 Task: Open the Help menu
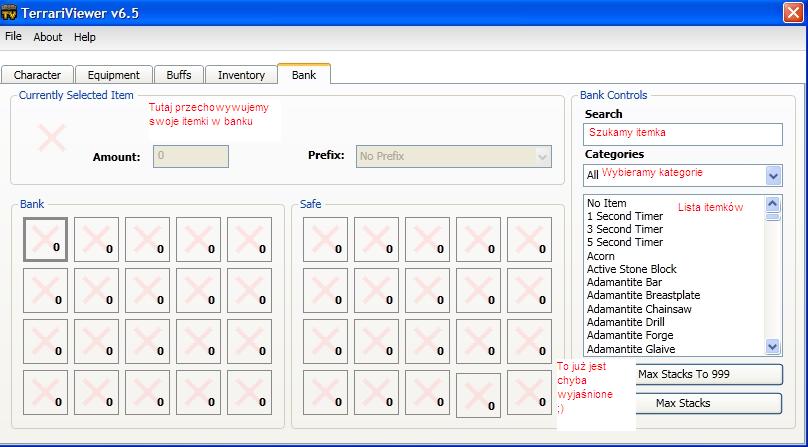[x=85, y=37]
